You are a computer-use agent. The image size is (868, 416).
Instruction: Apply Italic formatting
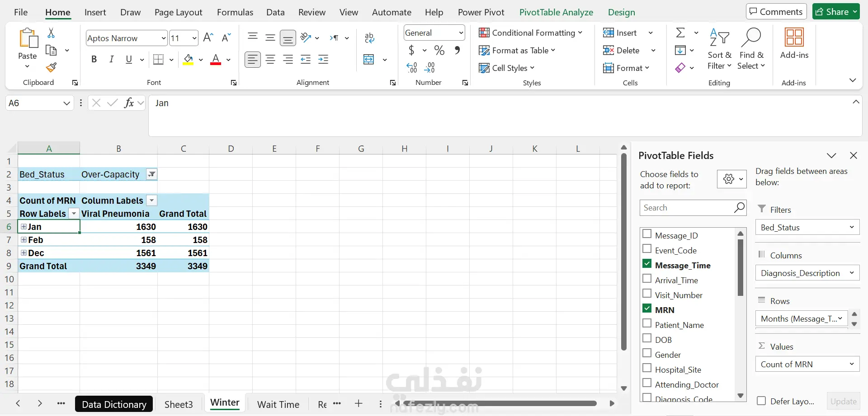111,59
